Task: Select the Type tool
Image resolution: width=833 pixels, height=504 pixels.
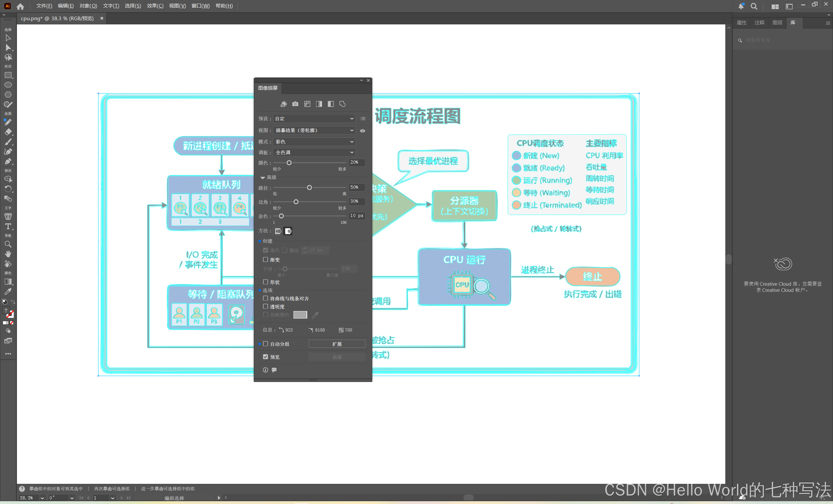Action: tap(8, 226)
